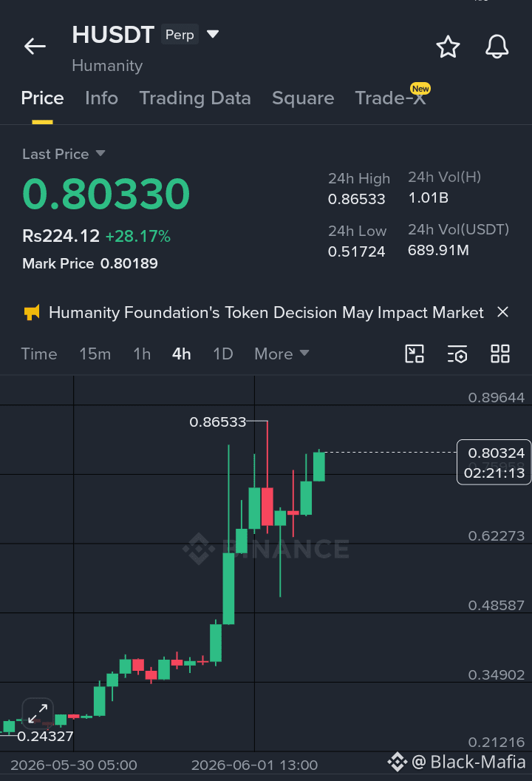532x781 pixels.
Task: Tap the 0.34902 price axis label
Action: [x=497, y=675]
